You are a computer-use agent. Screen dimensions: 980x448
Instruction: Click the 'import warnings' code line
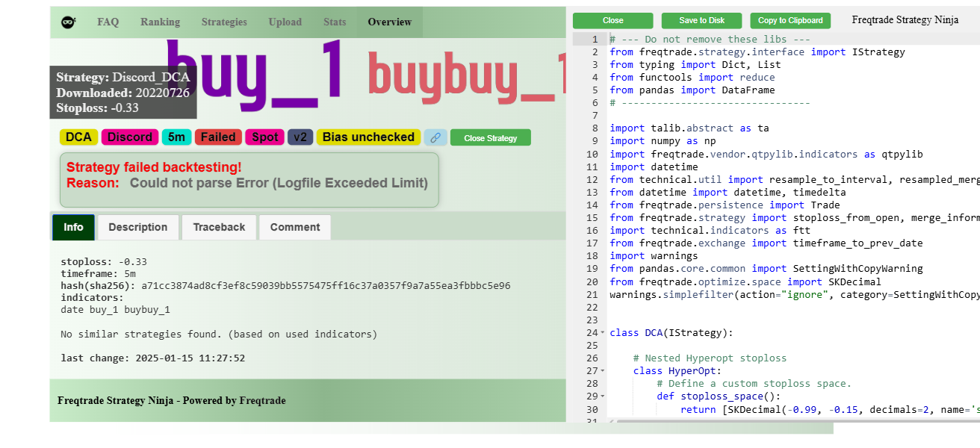(x=654, y=255)
